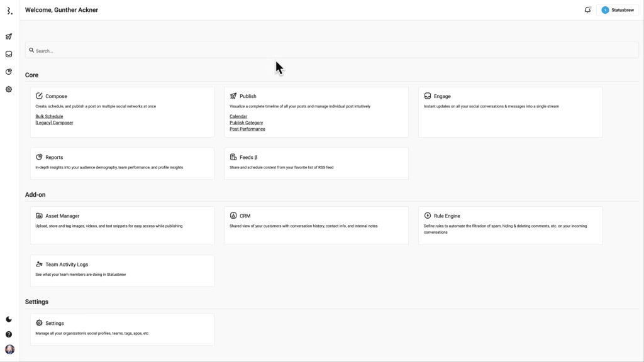Image resolution: width=644 pixels, height=362 pixels.
Task: Open help via the question mark icon
Action: pyautogui.click(x=8, y=333)
